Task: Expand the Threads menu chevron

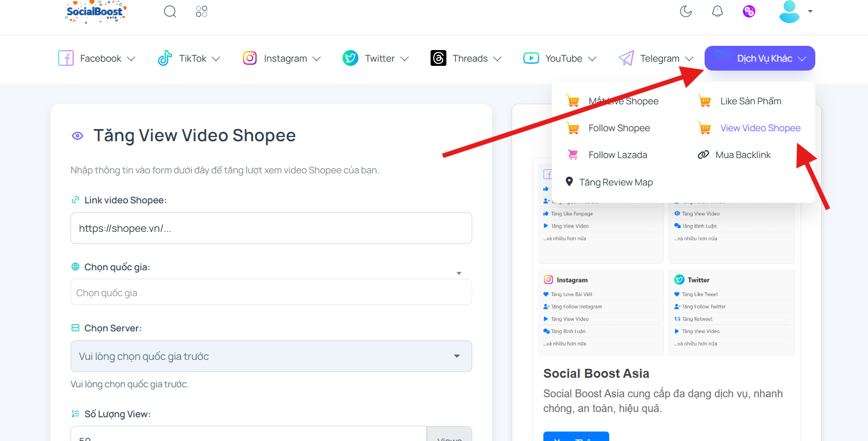Action: tap(497, 58)
